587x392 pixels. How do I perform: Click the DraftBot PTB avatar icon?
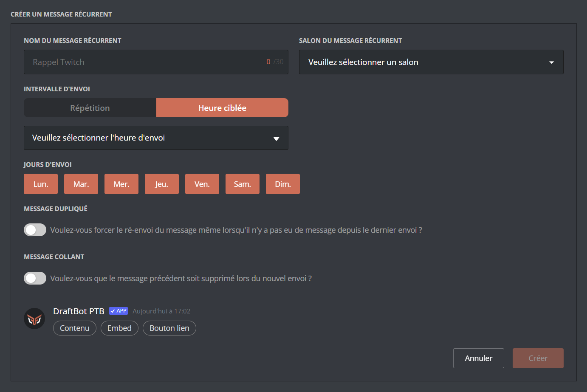click(34, 319)
